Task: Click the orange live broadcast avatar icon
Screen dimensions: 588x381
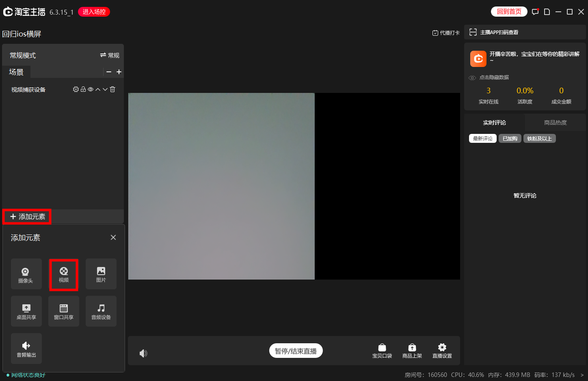Action: [478, 59]
